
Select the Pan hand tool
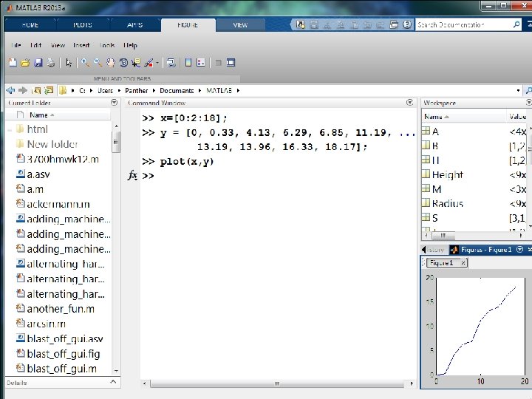(111, 63)
